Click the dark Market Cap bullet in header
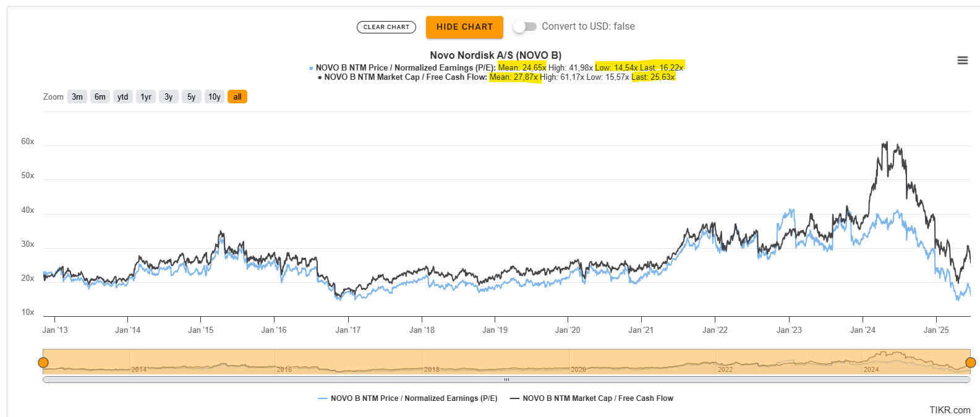Screen dimensions: 980x417 coord(320,77)
